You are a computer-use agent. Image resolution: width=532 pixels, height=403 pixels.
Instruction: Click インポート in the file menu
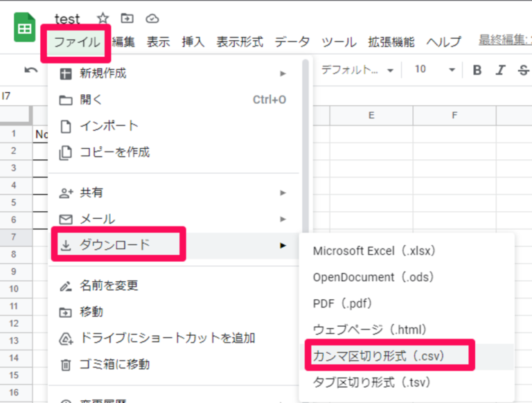[x=109, y=126]
